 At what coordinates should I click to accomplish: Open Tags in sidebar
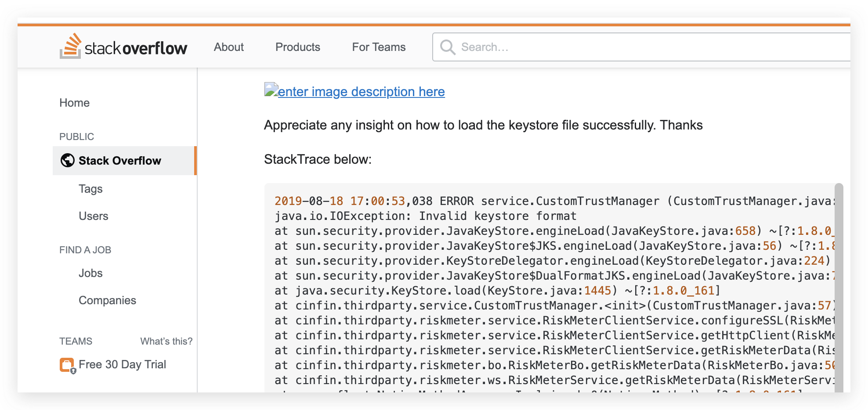click(90, 189)
